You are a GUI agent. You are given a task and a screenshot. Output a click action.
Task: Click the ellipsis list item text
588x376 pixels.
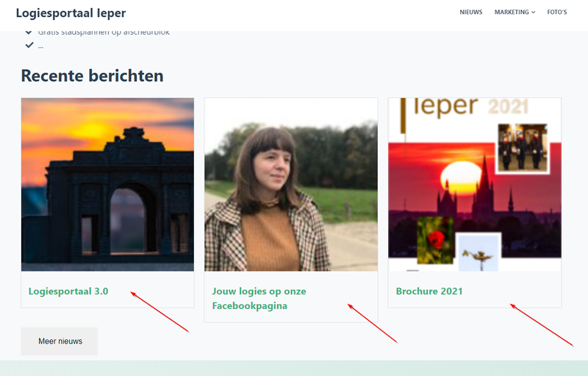(40, 46)
